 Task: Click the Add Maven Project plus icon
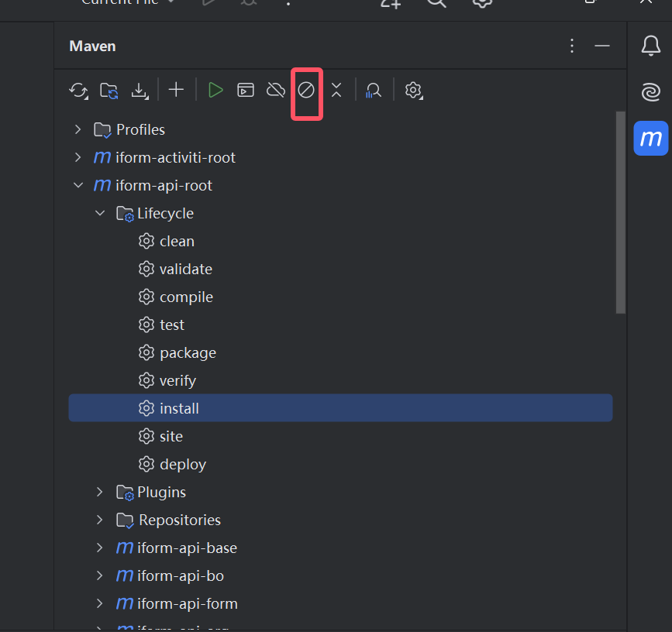[177, 91]
